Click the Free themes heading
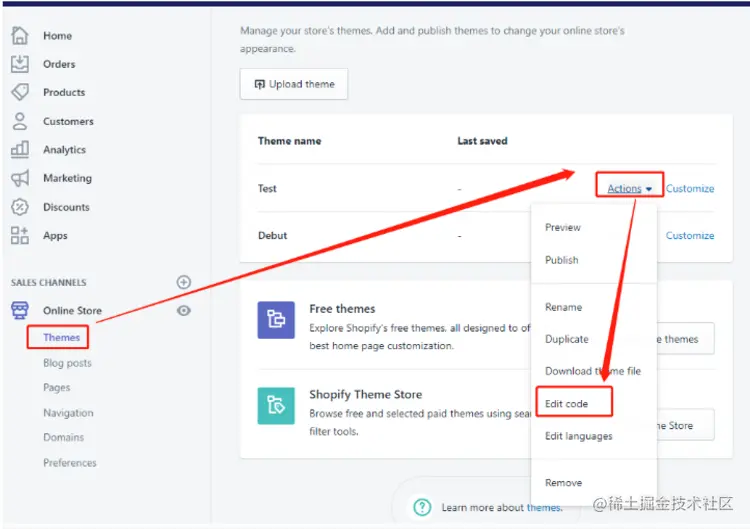Viewport: 750px width, 529px height. click(x=342, y=309)
